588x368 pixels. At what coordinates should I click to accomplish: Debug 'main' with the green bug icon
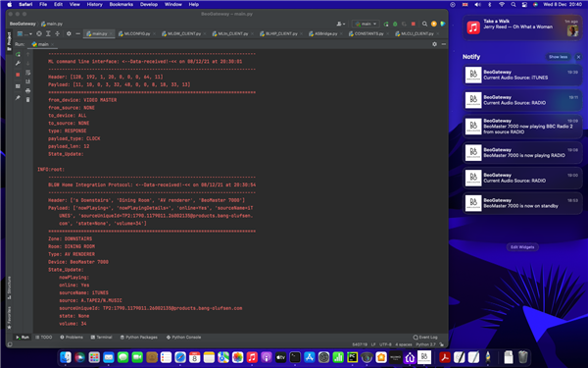395,24
